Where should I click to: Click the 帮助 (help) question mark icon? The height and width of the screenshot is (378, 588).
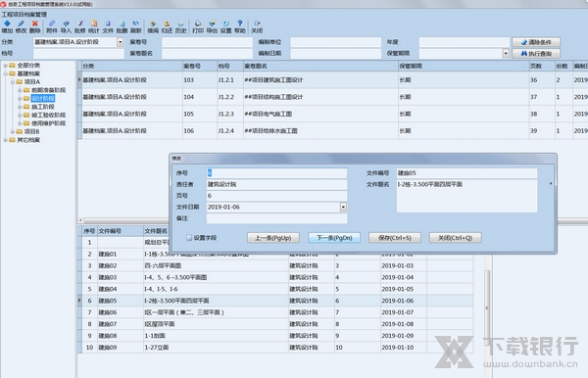click(240, 26)
